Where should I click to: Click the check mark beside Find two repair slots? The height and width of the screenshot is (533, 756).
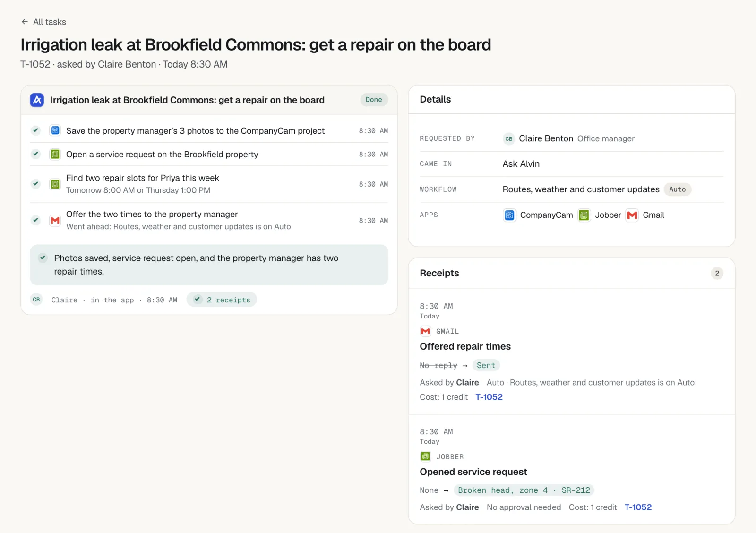click(35, 184)
